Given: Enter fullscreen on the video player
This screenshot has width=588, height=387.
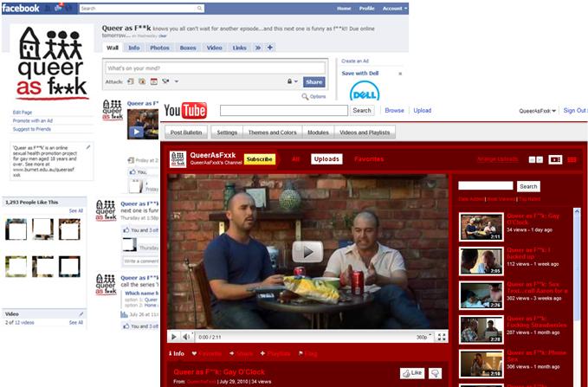Looking at the screenshot, I should pos(443,337).
